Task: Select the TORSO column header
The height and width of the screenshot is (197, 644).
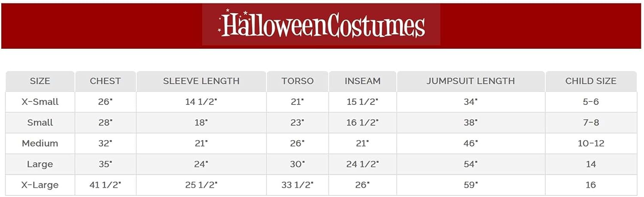Action: click(x=298, y=81)
